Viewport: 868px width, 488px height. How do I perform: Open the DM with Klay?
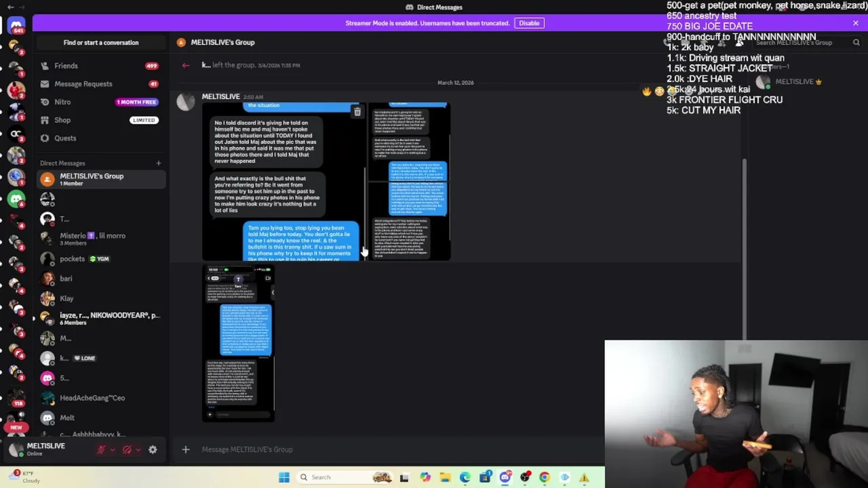point(101,298)
